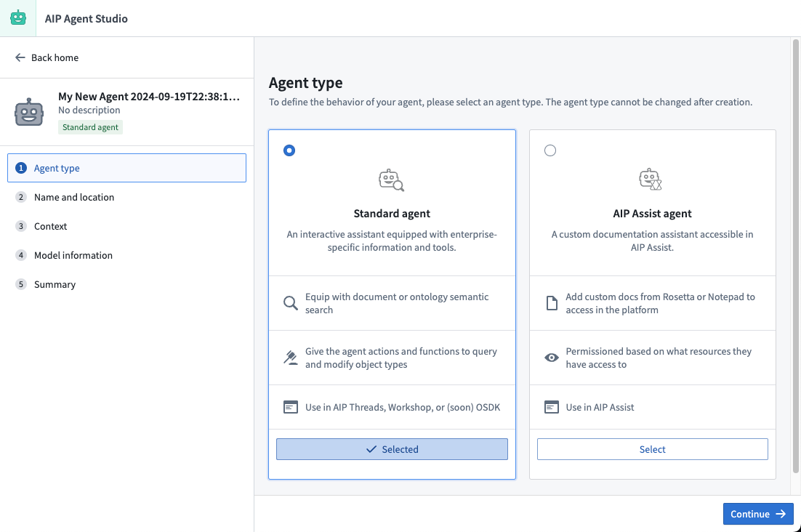Viewport: 801px width, 532px height.
Task: Click the AIP Assist agent robot icon
Action: tap(651, 180)
